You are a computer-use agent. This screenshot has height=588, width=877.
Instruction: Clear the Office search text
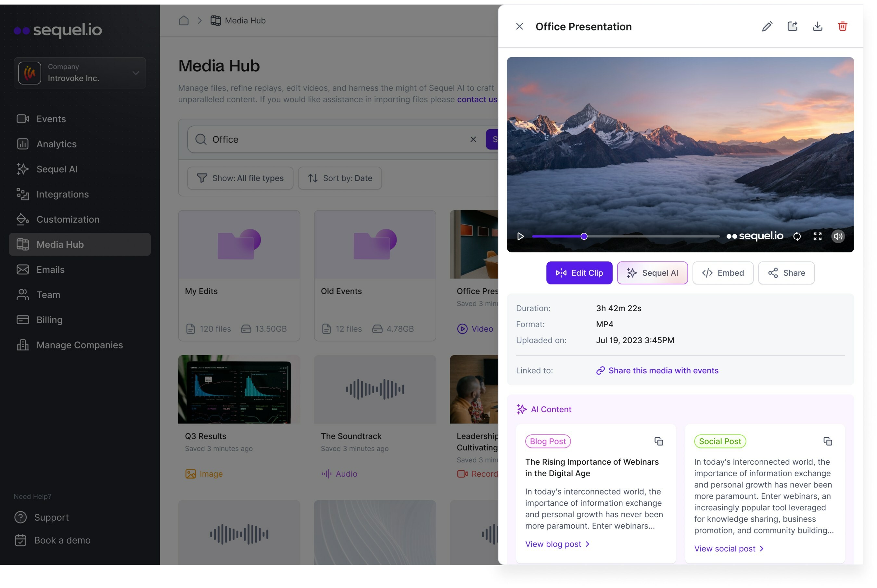click(x=473, y=140)
